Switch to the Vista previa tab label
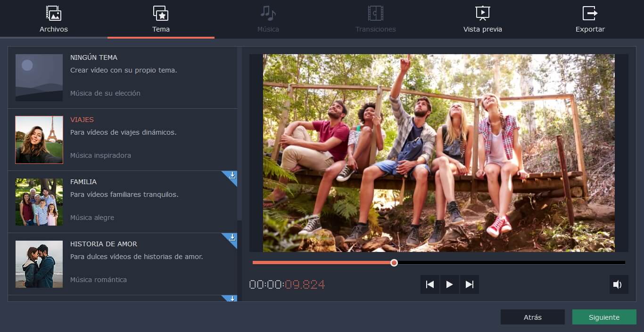 483,29
